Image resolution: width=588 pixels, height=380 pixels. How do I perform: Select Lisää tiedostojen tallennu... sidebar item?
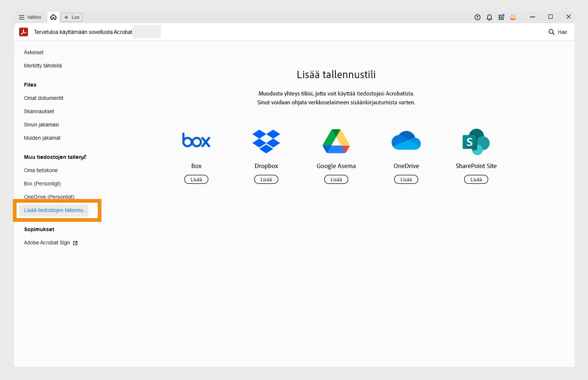(55, 210)
